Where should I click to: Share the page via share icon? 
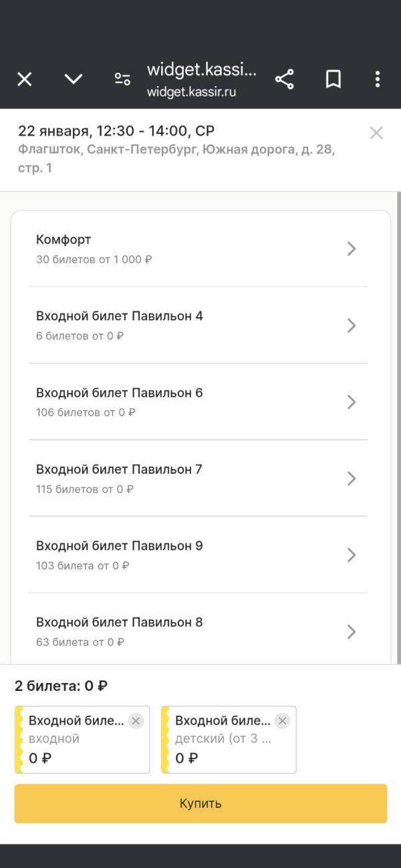coord(285,80)
